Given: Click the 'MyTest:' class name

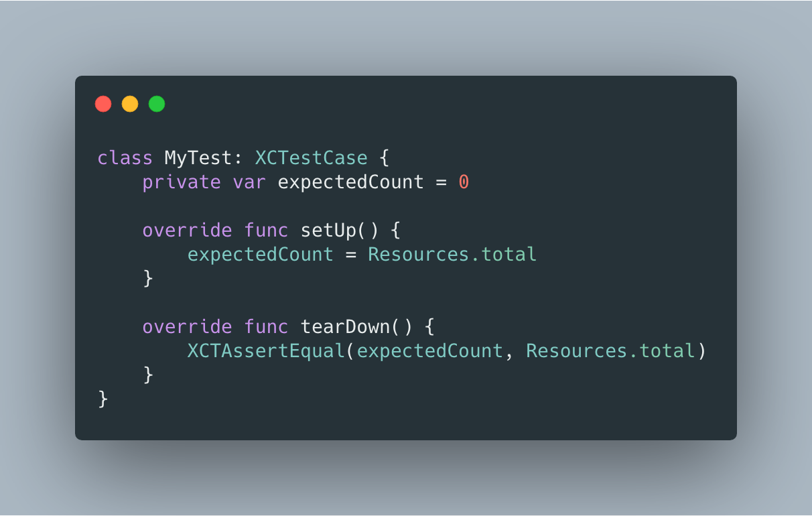Looking at the screenshot, I should 204,158.
